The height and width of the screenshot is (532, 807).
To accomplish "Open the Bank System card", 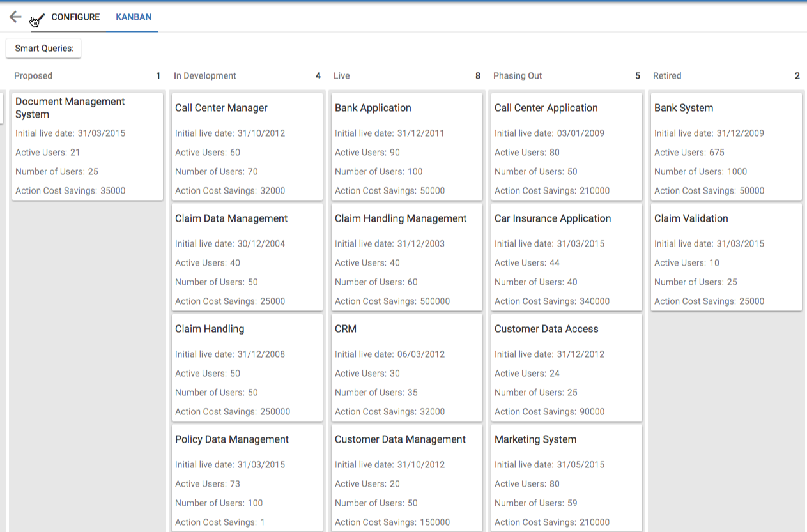I will (726, 146).
